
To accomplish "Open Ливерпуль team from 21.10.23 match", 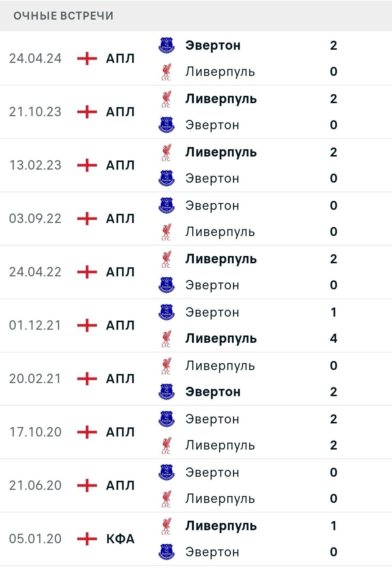I will pyautogui.click(x=221, y=99).
